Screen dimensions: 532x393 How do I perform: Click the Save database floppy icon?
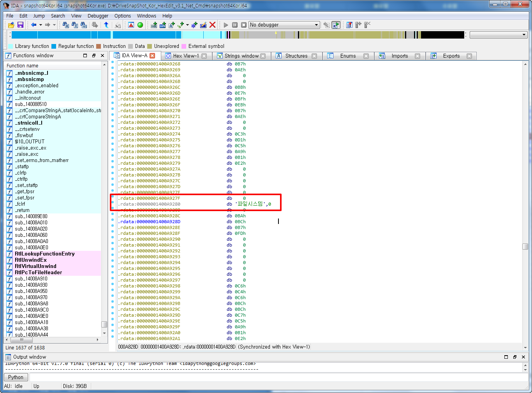click(20, 25)
